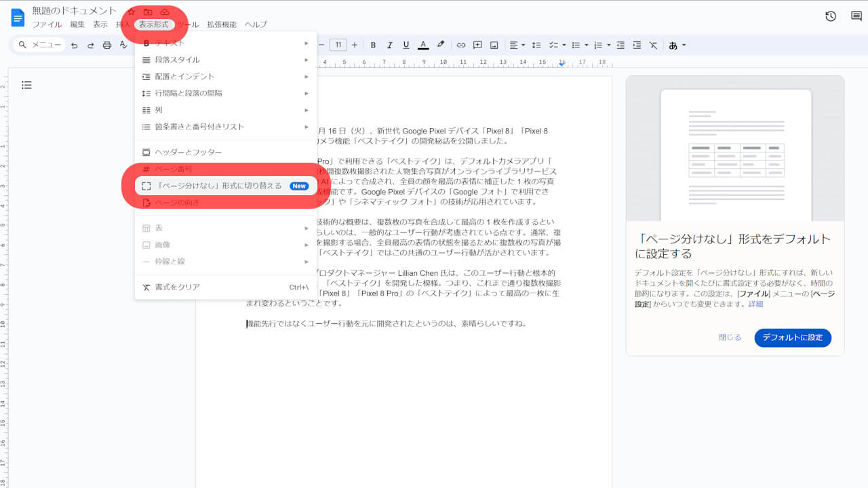Decrease indent
Viewport: 868px width, 488px height.
620,45
